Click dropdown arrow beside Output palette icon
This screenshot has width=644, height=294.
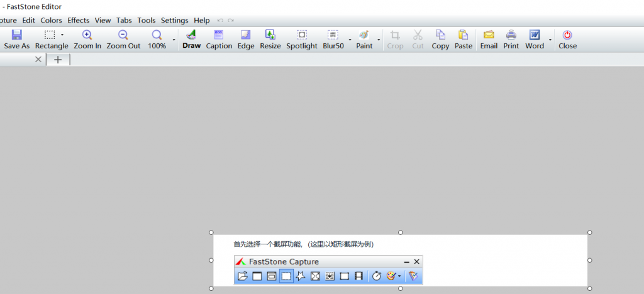(x=399, y=277)
